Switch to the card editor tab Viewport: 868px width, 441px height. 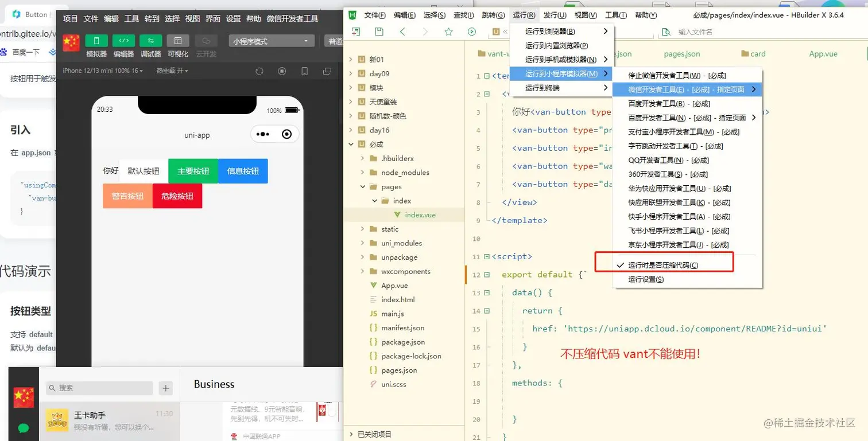[753, 54]
